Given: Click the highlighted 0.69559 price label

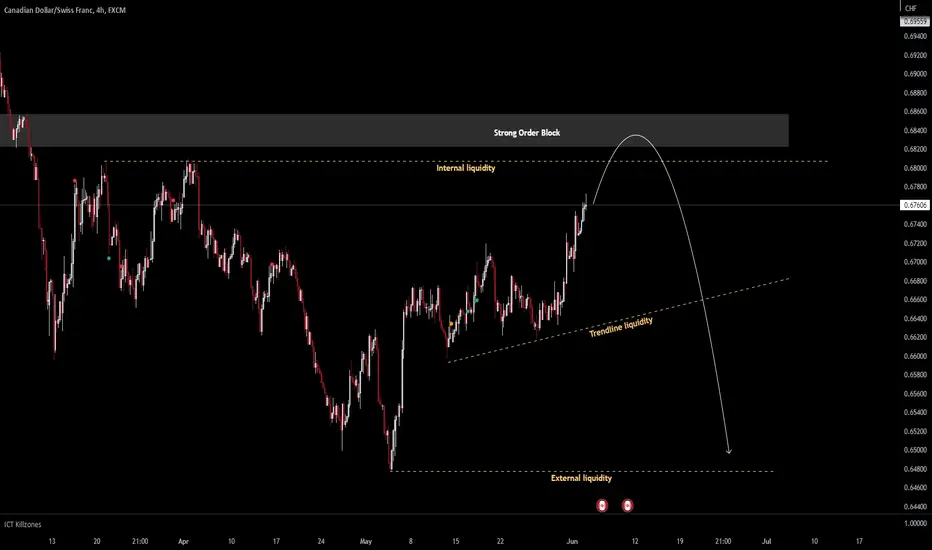Looking at the screenshot, I should click(915, 21).
